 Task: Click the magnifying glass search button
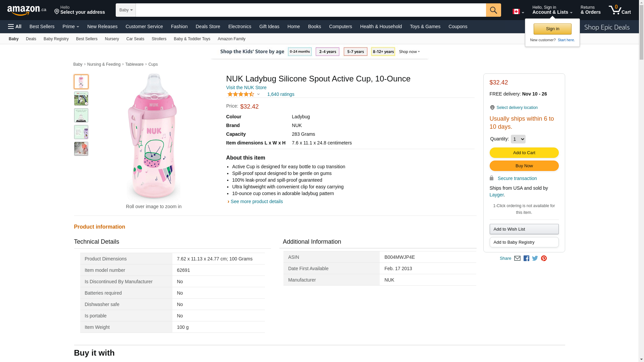[x=493, y=10]
